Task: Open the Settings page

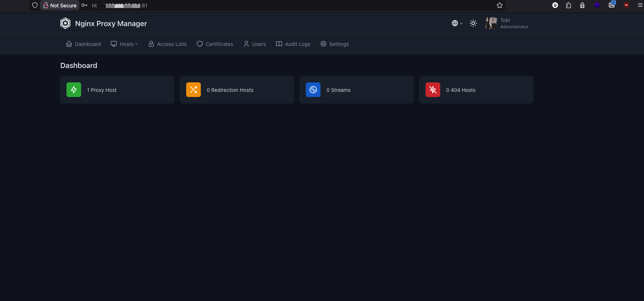Action: click(334, 44)
